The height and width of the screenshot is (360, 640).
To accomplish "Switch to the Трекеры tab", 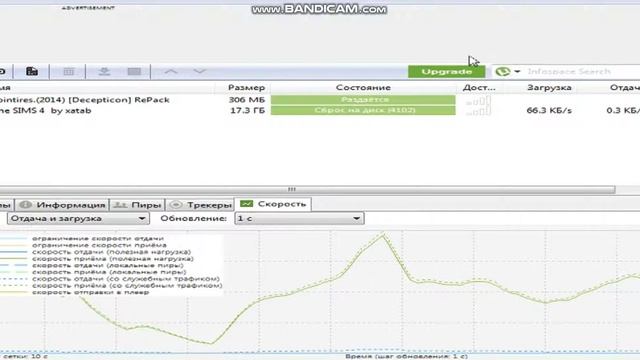I will pyautogui.click(x=200, y=204).
